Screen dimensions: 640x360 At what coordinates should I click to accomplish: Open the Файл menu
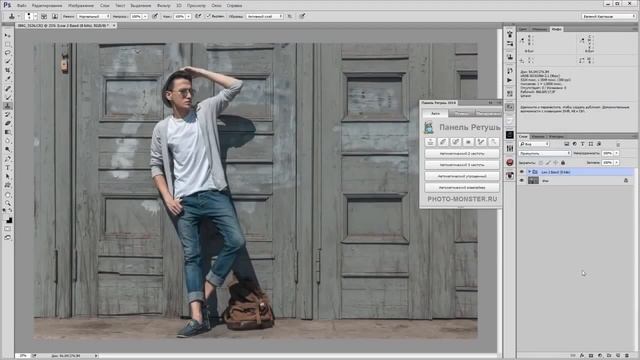pyautogui.click(x=22, y=6)
